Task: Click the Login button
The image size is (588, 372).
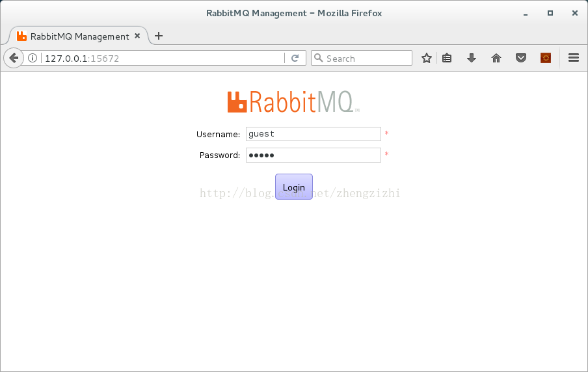Action: 293,187
